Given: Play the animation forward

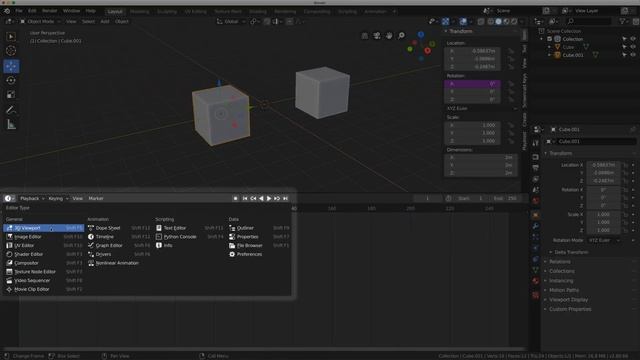Looking at the screenshot, I should pos(269,198).
